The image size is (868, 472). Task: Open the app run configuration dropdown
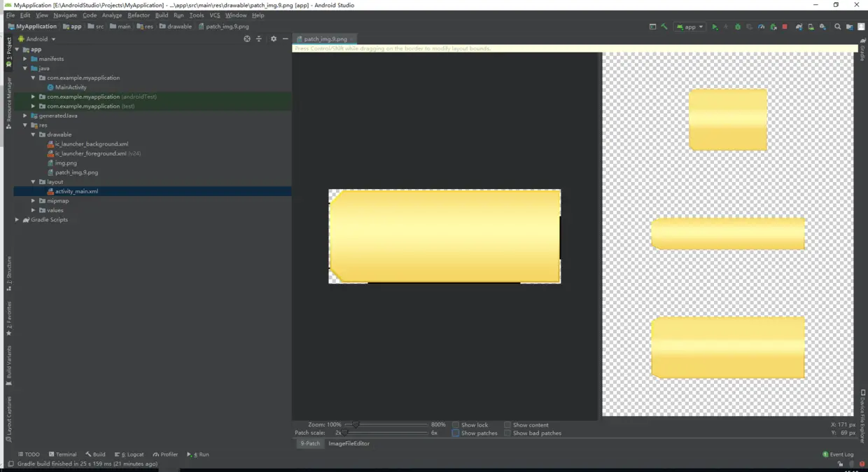coord(690,27)
